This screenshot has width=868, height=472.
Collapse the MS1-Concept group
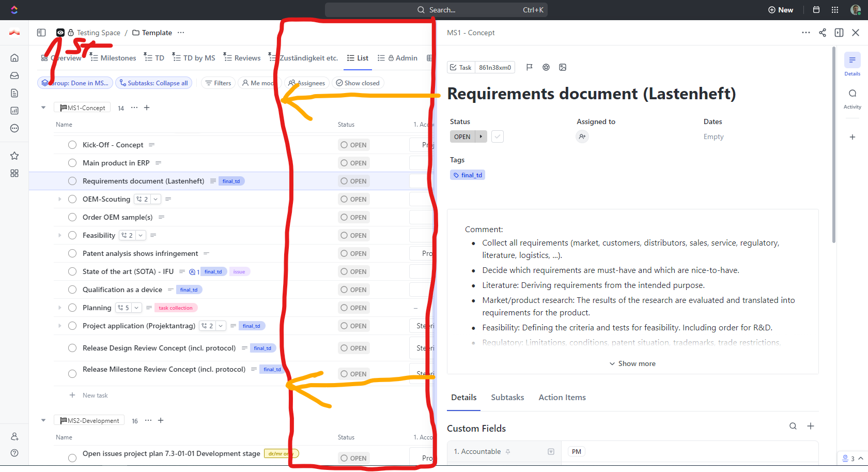click(43, 108)
